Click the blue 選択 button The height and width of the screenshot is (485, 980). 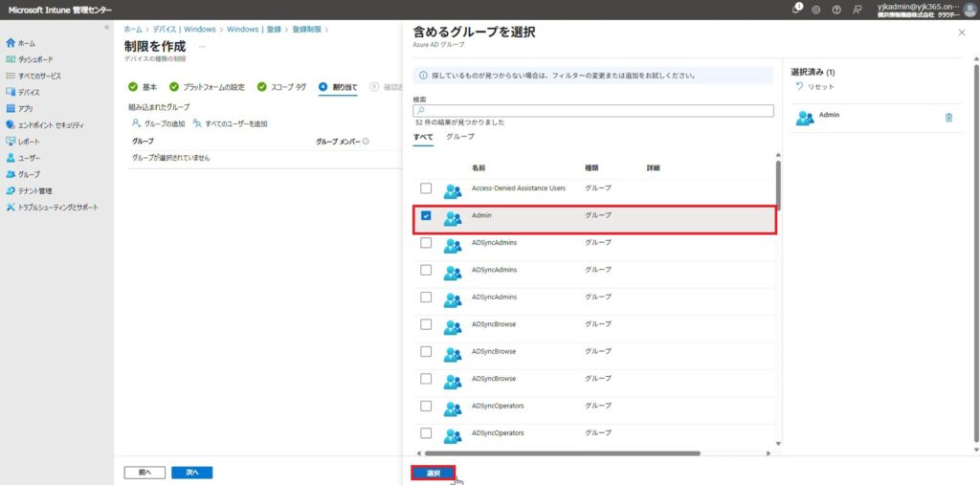point(434,473)
